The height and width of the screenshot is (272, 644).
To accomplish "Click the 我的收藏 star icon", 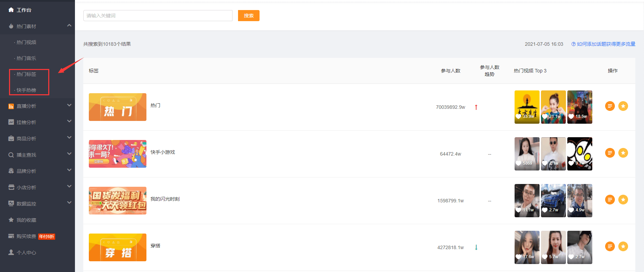I will click(x=11, y=220).
